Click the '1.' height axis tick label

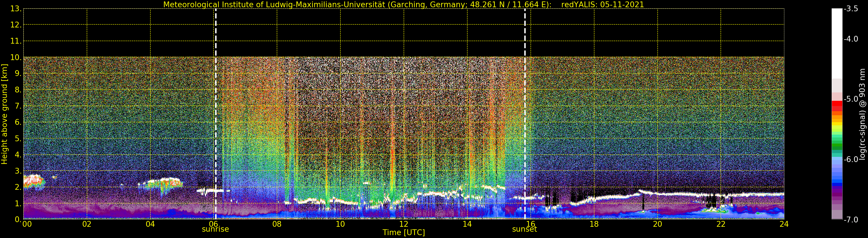tap(18, 203)
